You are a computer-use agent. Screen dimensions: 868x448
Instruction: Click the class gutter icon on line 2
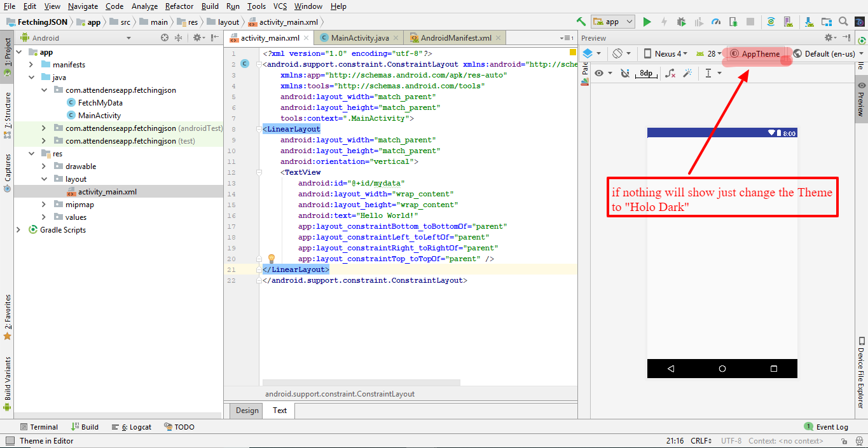245,64
